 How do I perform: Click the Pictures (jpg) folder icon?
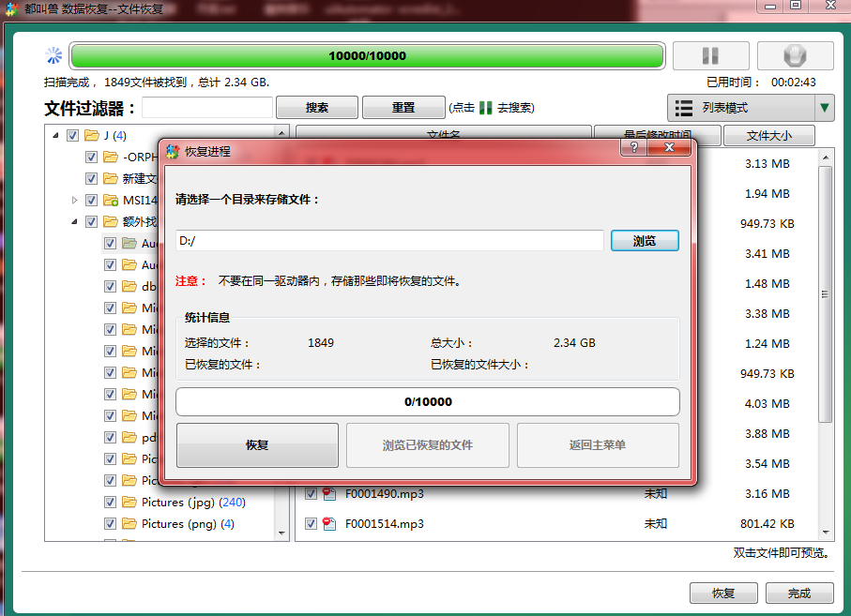(x=129, y=502)
